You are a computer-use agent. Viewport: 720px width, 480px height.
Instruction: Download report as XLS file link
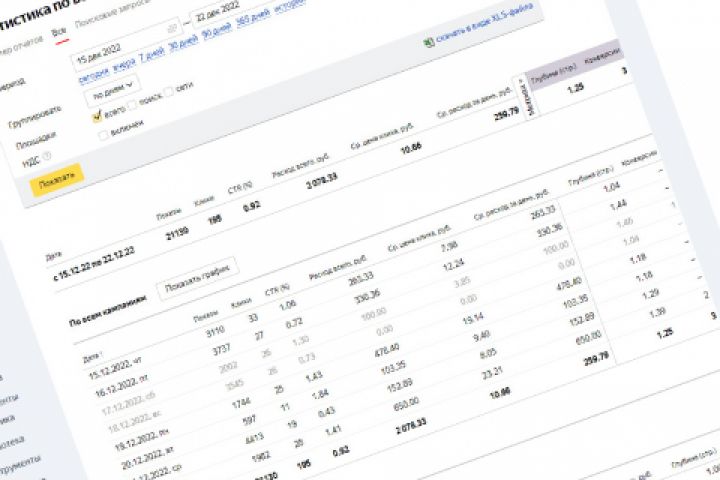coord(484,23)
